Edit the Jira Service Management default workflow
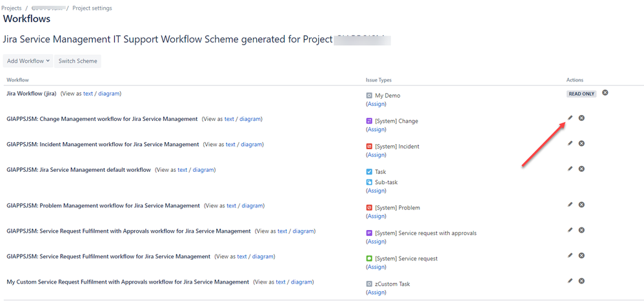The width and height of the screenshot is (644, 303). point(570,169)
